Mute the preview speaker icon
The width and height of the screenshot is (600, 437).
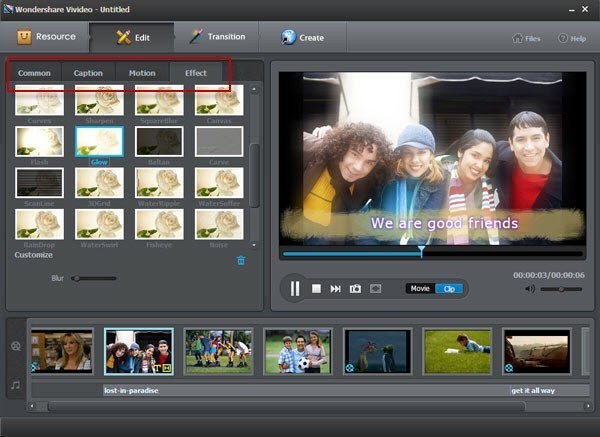click(529, 289)
